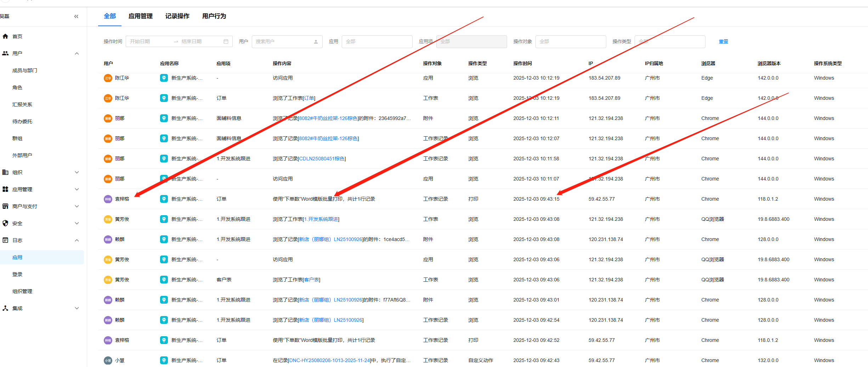Screen dimensions: 868x367
Task: Open the 8082#牛奶丝拉架-126棕色 record link
Action: (328, 139)
